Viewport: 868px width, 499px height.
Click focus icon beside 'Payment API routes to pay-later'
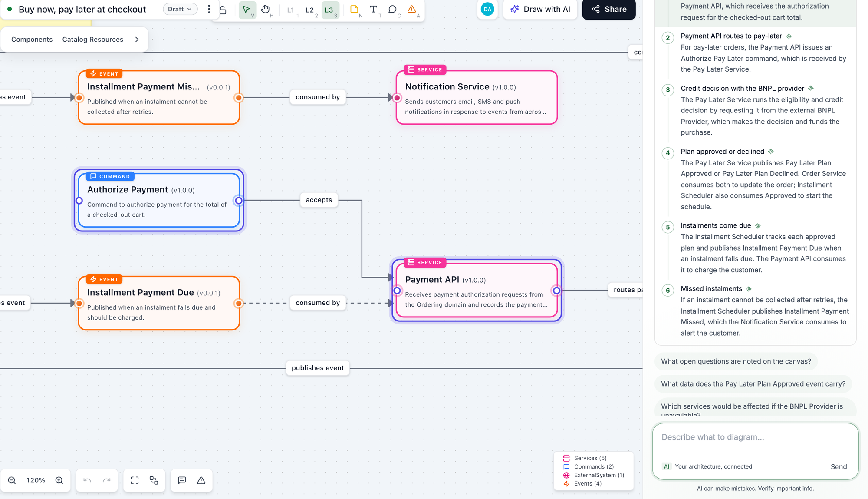[x=789, y=36]
